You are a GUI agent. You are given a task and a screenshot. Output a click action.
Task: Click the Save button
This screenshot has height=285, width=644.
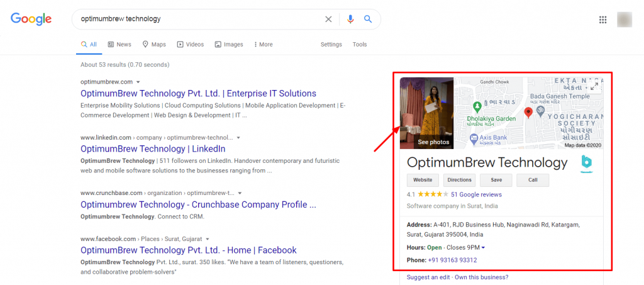pyautogui.click(x=496, y=180)
